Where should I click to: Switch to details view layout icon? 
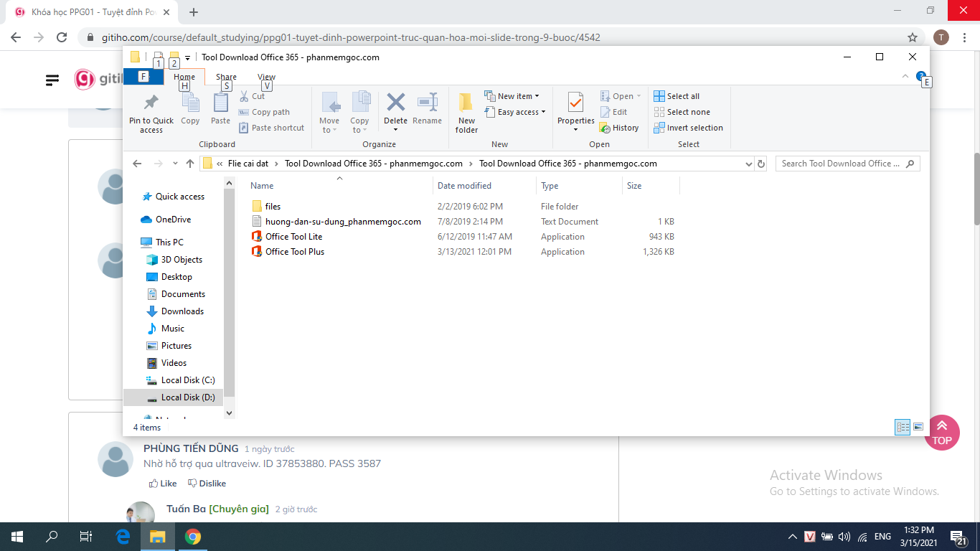point(903,427)
